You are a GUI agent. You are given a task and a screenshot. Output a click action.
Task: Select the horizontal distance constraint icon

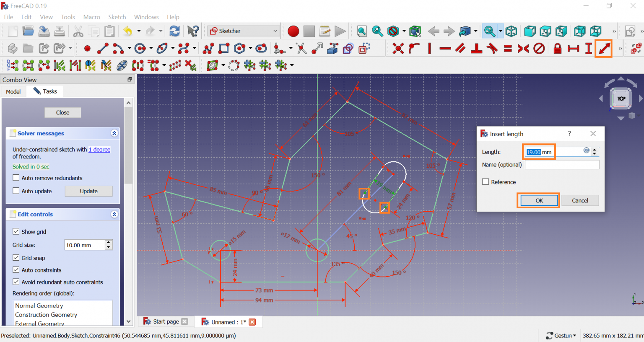(x=573, y=49)
